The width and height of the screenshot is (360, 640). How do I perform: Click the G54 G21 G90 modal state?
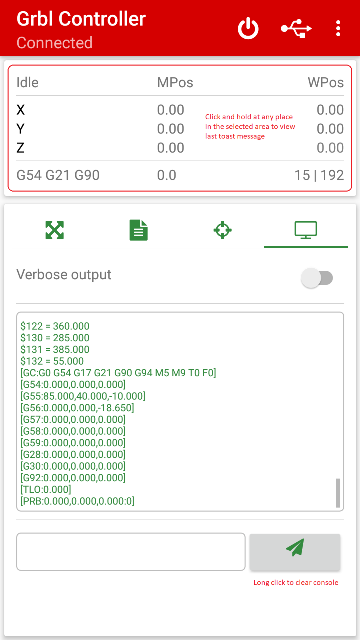point(58,175)
